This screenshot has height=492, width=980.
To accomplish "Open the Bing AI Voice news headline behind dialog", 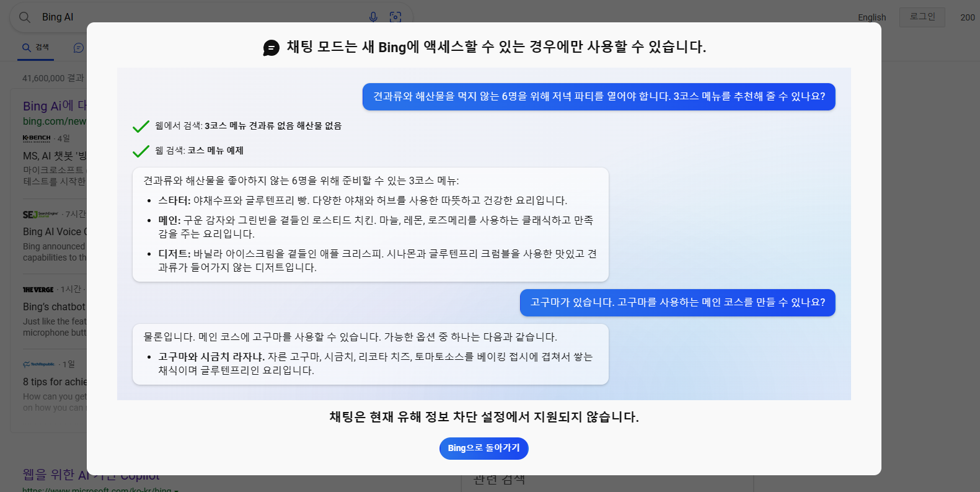I will tap(55, 232).
